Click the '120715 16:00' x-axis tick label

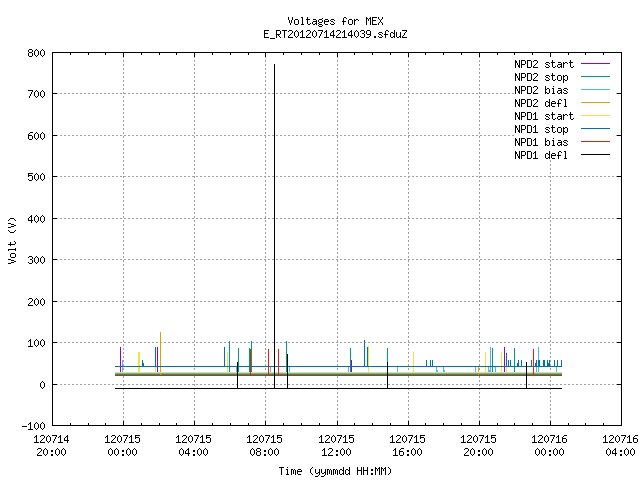pyautogui.click(x=407, y=446)
